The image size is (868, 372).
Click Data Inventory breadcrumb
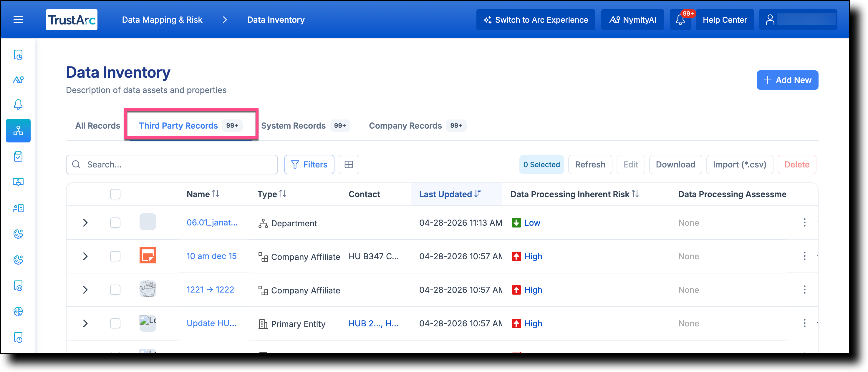pos(276,20)
